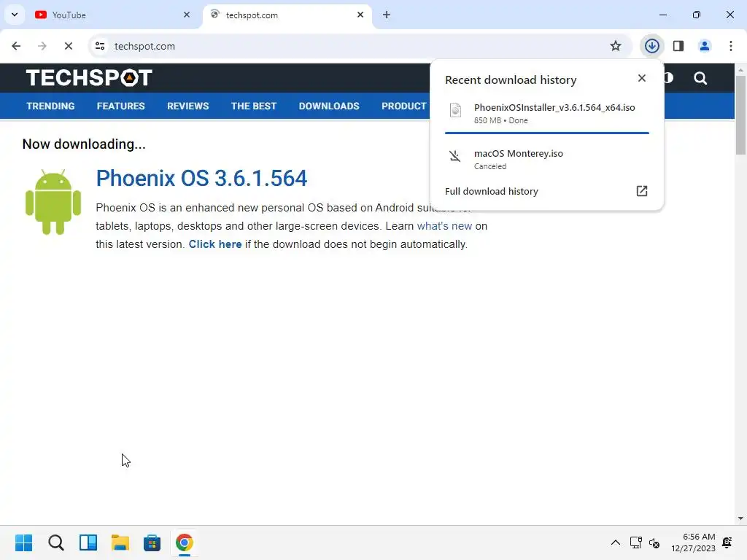Screen dimensions: 747x560
Task: Open the Windows Start menu
Action: pos(24,542)
